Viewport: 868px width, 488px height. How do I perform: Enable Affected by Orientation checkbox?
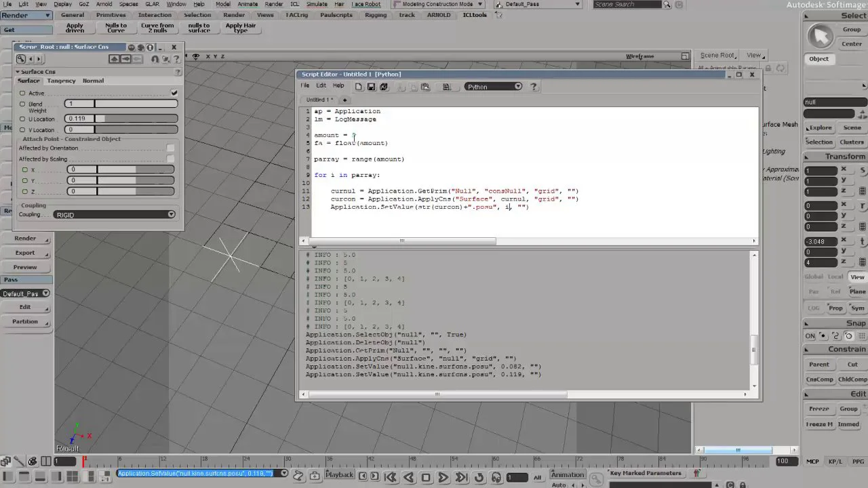pos(170,148)
